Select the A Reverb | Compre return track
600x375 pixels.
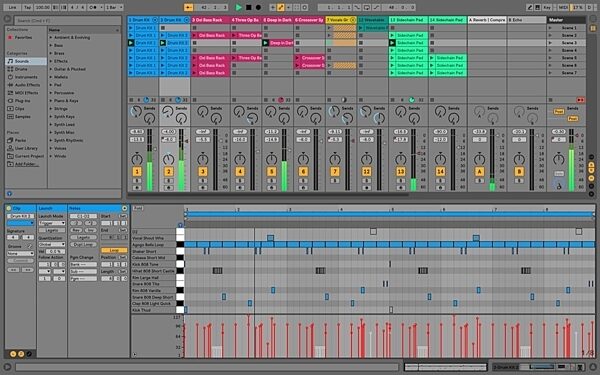[487, 20]
